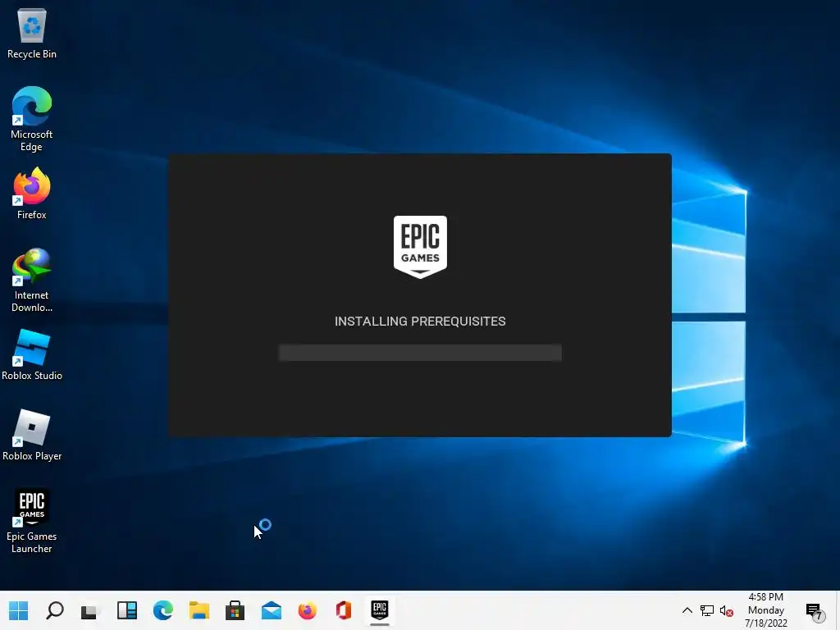The height and width of the screenshot is (630, 840).
Task: Select the Firefox desktop shortcut
Action: pos(32,194)
